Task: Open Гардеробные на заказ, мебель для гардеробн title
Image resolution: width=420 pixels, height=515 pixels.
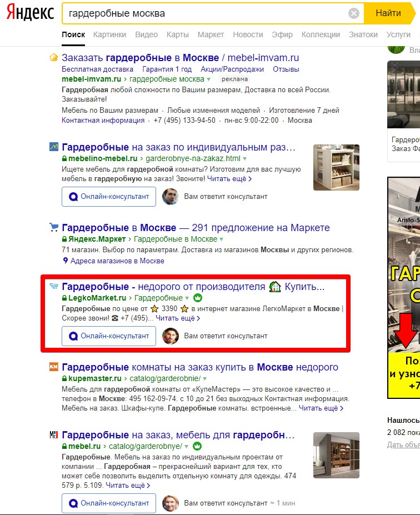Action: 178,435
